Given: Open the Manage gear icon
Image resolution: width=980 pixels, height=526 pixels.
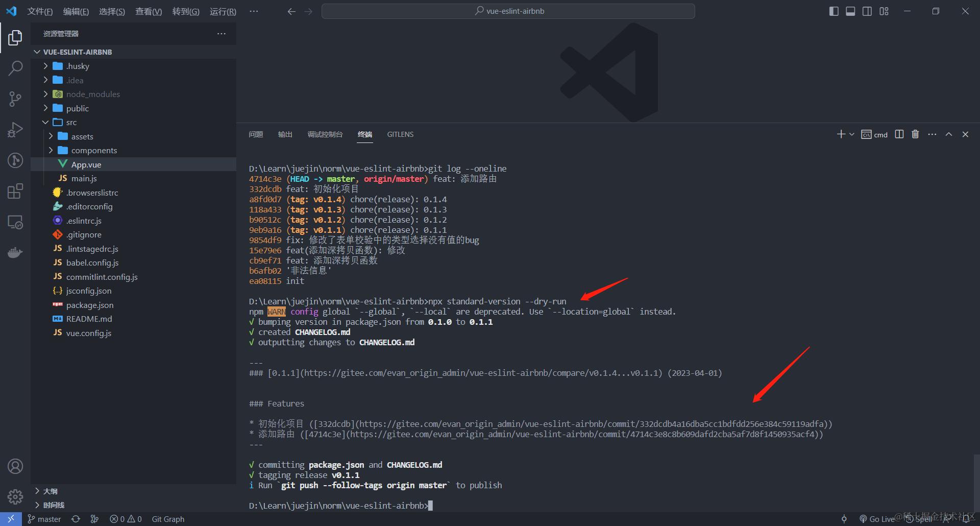Looking at the screenshot, I should (x=15, y=496).
